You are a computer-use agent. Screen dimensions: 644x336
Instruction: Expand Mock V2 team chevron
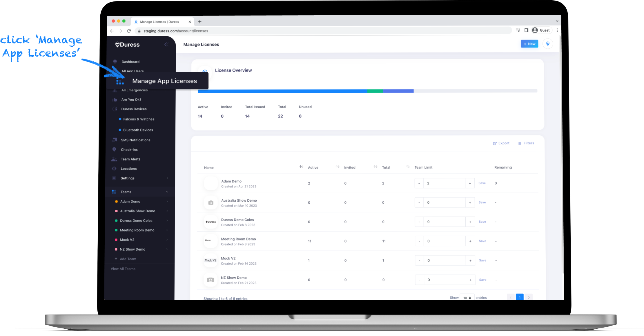pos(167,240)
